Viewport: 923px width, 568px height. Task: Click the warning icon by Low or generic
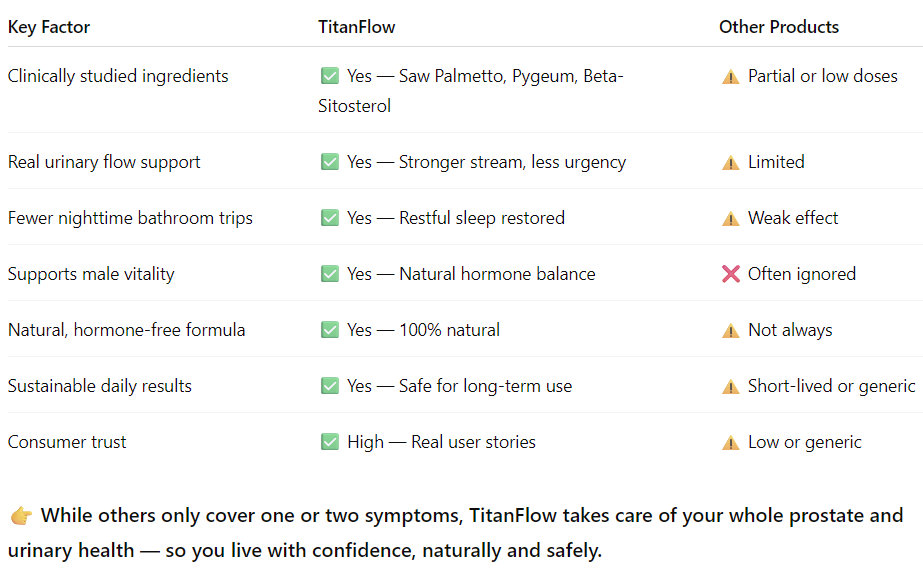coord(730,442)
